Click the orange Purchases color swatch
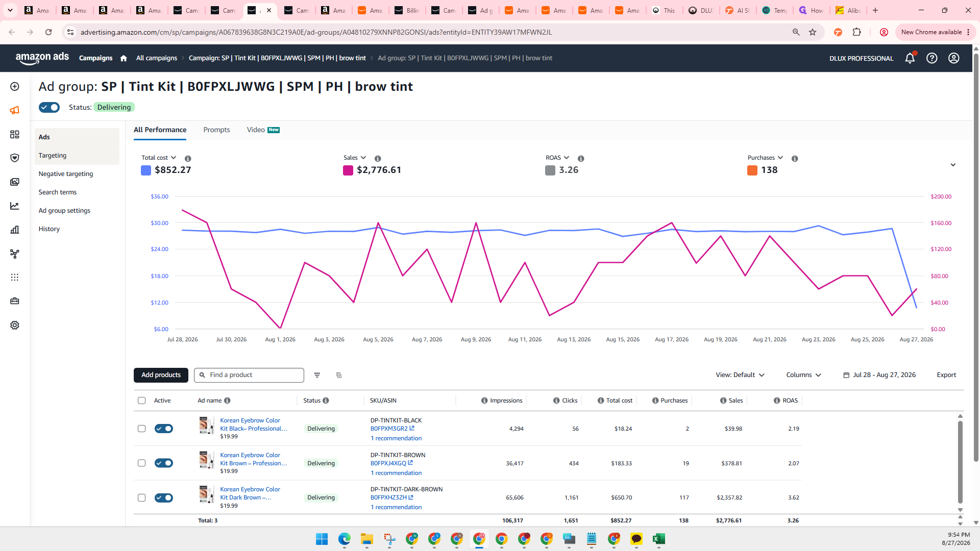980x551 pixels. (x=752, y=170)
